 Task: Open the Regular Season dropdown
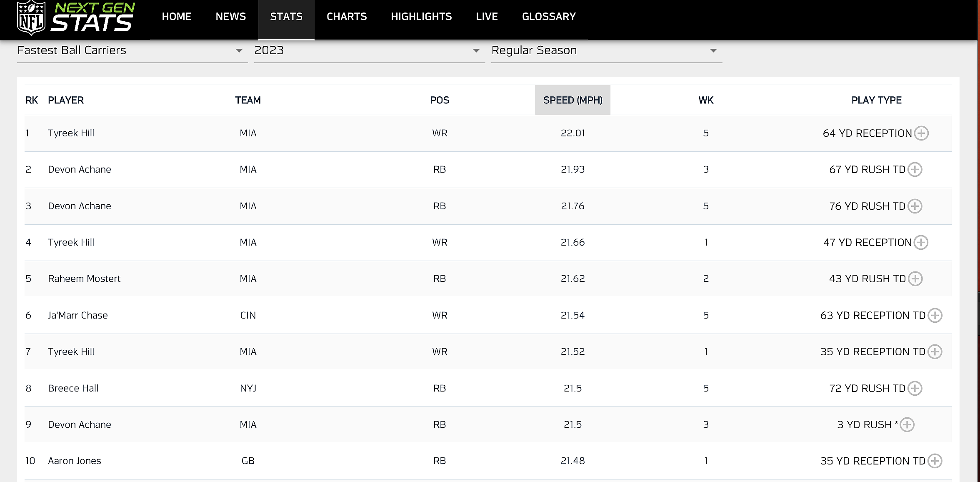[x=606, y=51]
